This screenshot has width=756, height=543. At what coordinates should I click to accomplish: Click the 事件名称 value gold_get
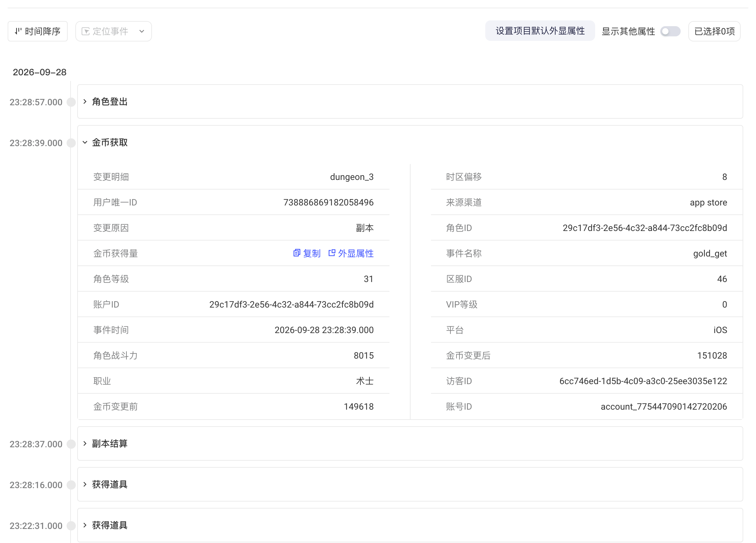(x=710, y=254)
